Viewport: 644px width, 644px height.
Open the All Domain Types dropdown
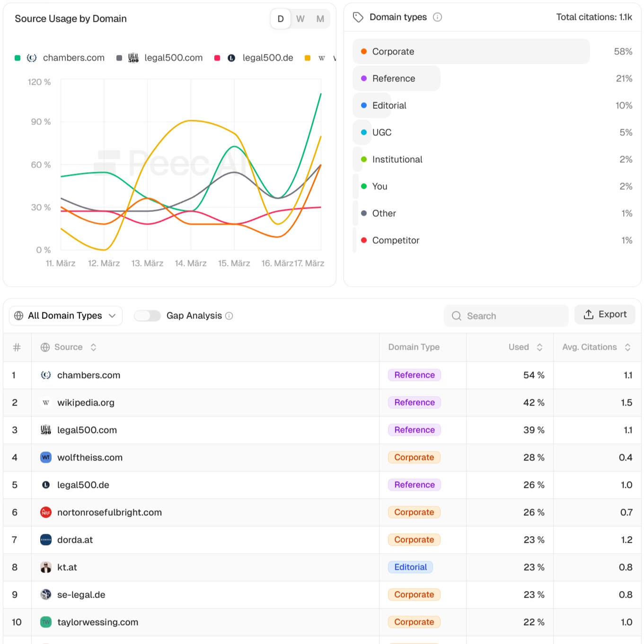tap(65, 315)
